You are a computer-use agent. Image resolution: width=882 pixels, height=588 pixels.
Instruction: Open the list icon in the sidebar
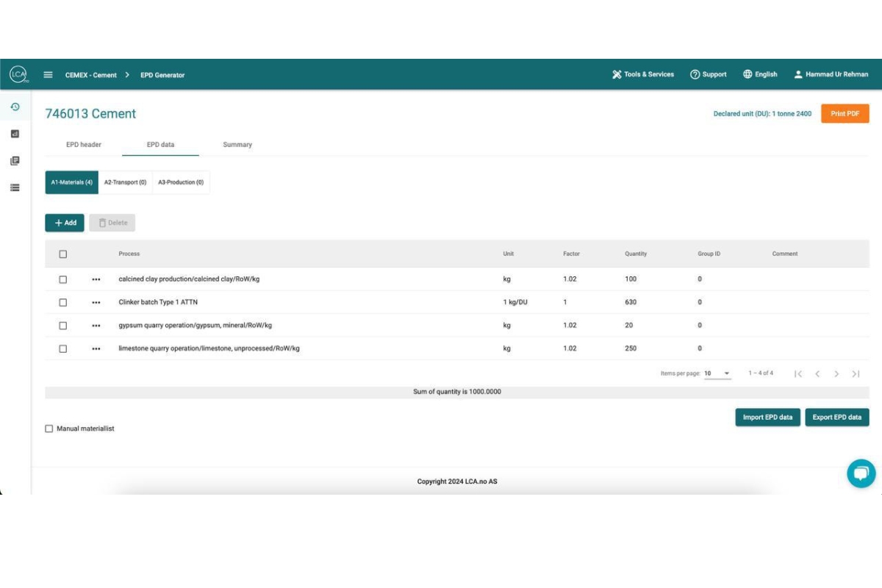coord(15,187)
